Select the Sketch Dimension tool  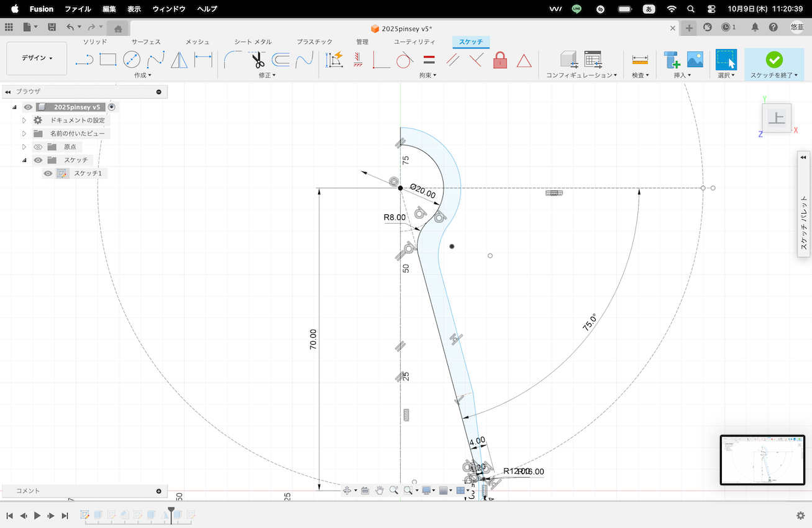pos(203,60)
